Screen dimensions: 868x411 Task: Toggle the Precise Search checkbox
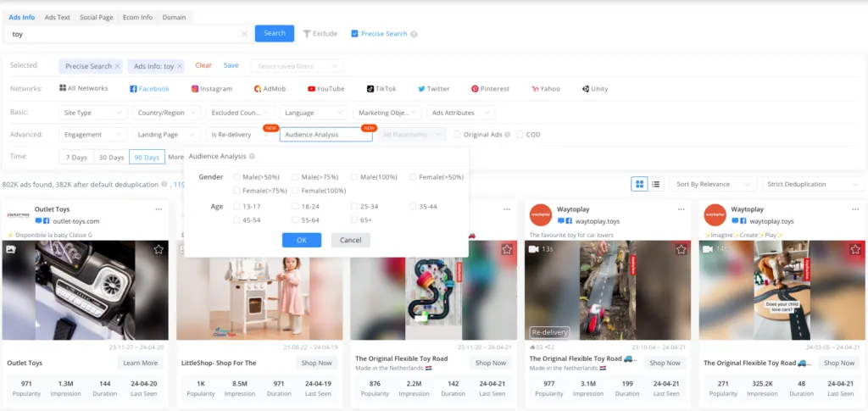354,34
